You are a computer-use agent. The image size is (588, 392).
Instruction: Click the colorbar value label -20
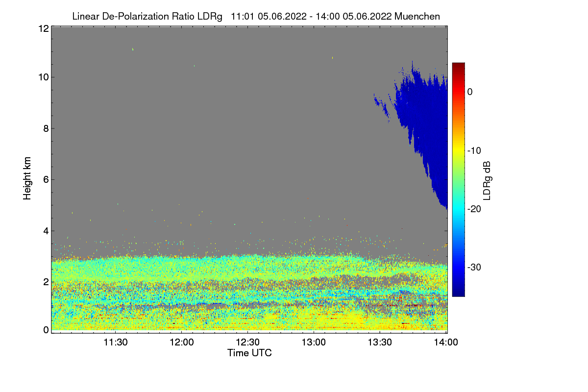[473, 209]
